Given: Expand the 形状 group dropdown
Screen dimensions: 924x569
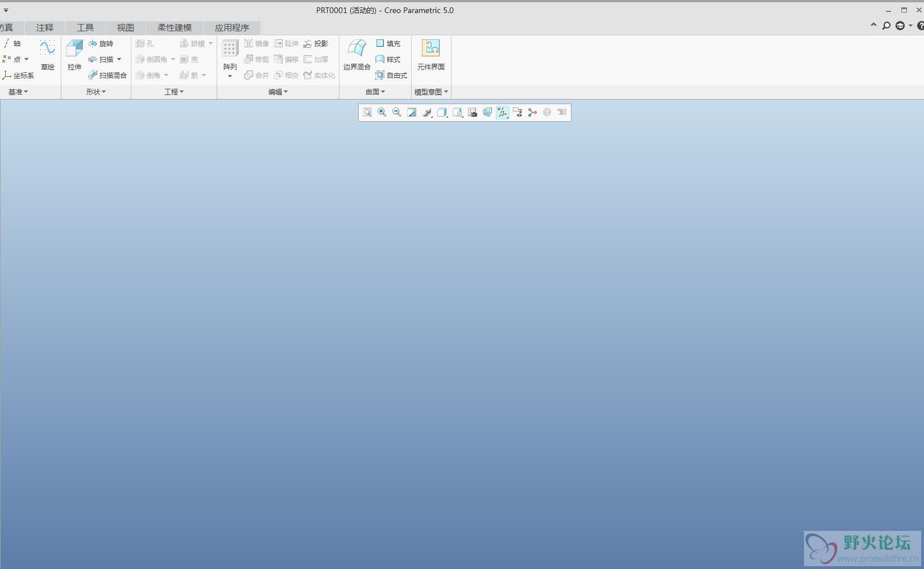Looking at the screenshot, I should [96, 92].
